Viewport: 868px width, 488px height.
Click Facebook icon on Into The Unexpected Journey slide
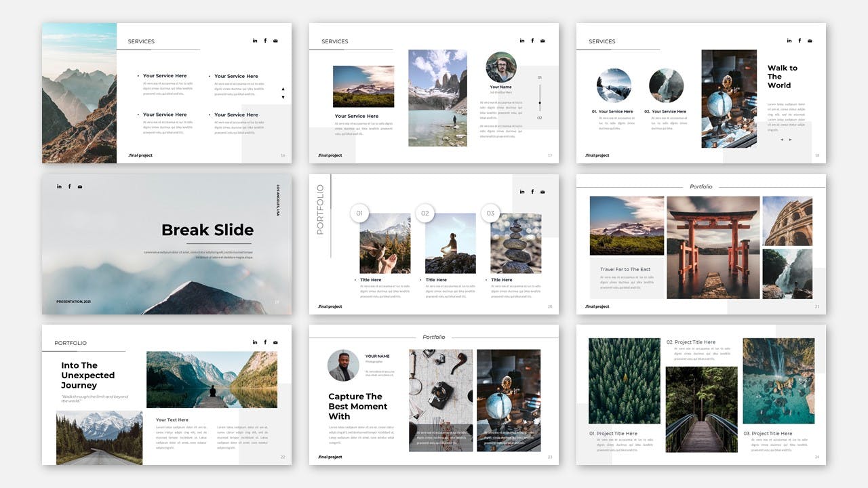click(265, 342)
